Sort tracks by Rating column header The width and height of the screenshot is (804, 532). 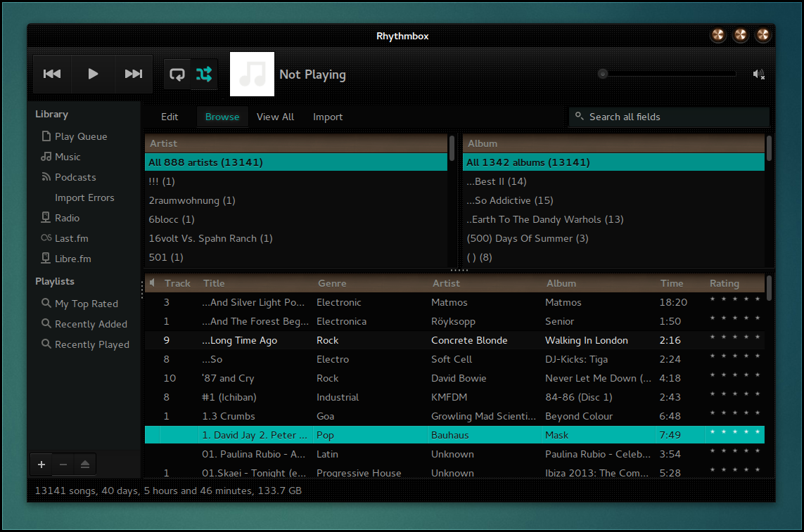coord(735,283)
